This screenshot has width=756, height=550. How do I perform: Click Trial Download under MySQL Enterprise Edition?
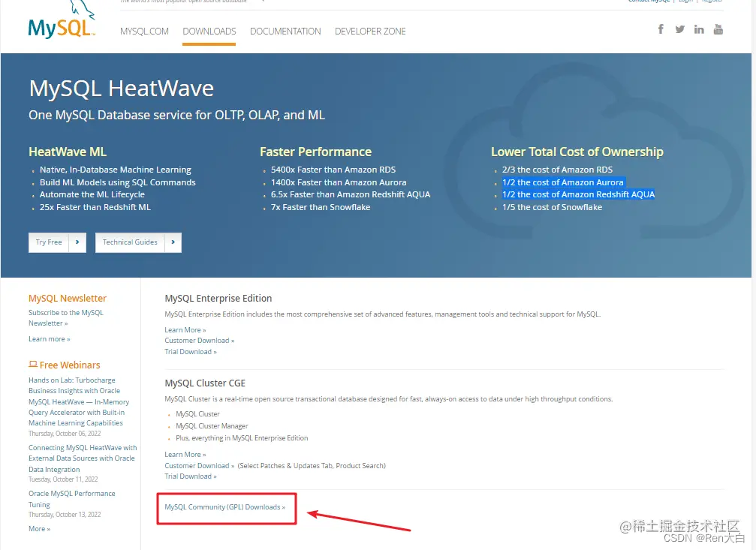tap(191, 351)
